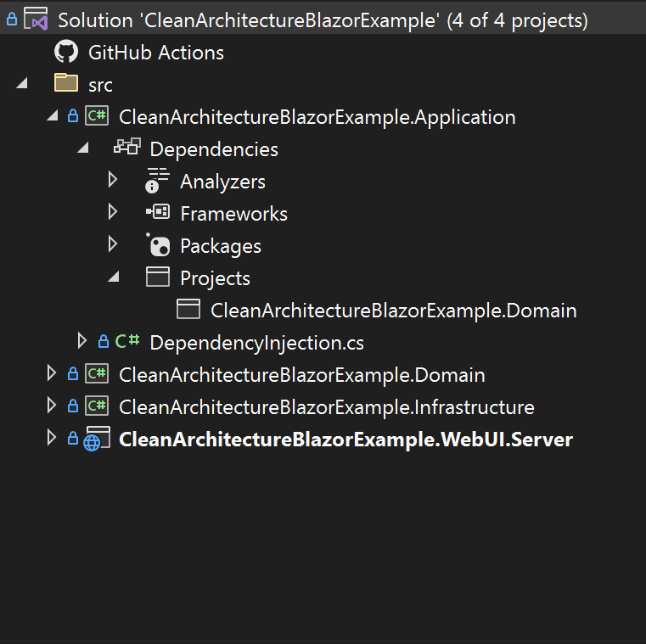Click the GitHub Actions octocat icon

tap(66, 52)
